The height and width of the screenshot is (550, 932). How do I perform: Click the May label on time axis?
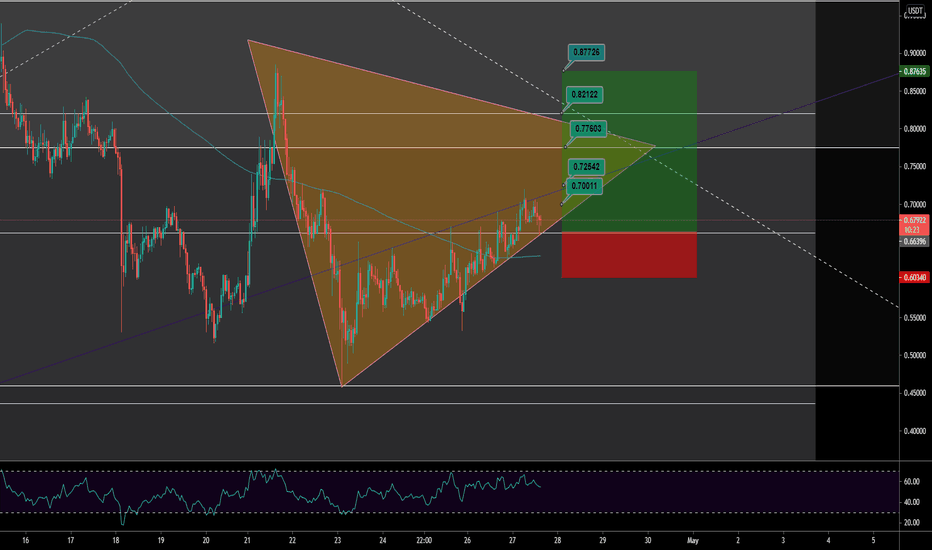692,540
